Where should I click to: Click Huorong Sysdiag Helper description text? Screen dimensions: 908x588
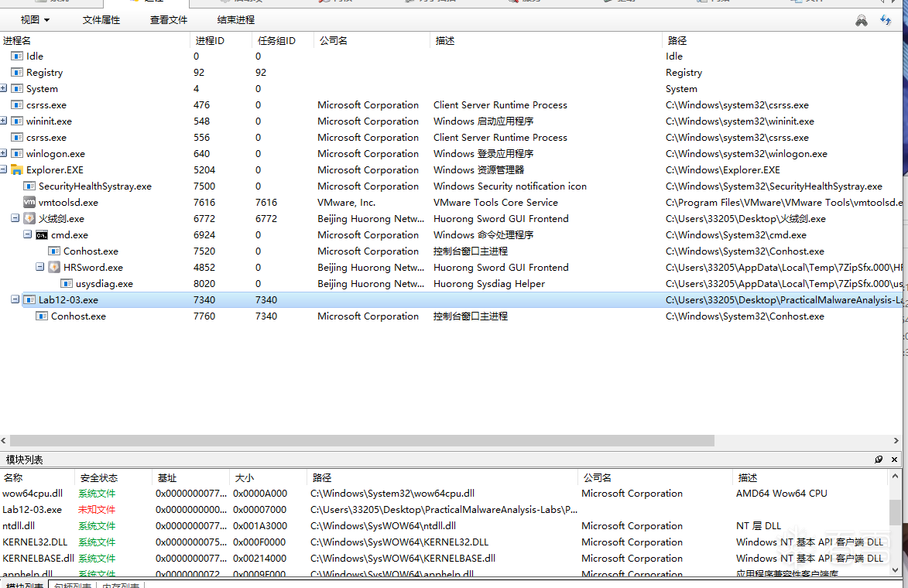489,284
